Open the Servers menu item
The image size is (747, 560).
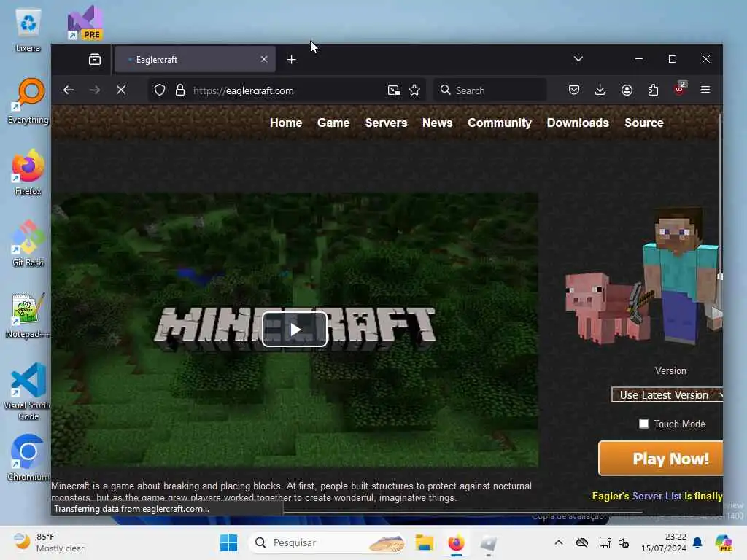387,122
